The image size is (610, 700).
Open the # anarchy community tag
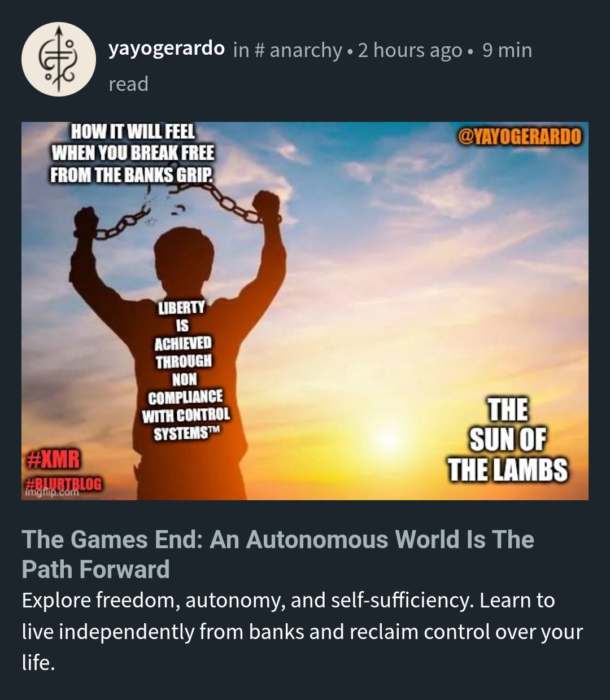[x=298, y=50]
